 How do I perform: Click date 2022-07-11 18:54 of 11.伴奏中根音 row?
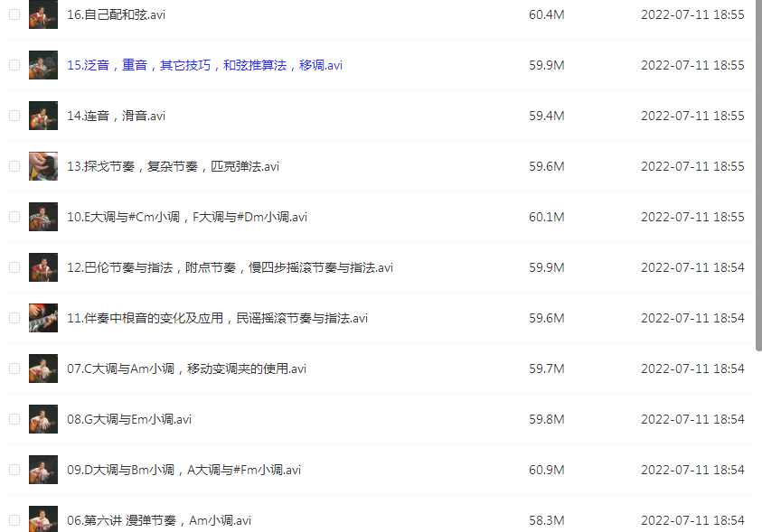pyautogui.click(x=692, y=318)
